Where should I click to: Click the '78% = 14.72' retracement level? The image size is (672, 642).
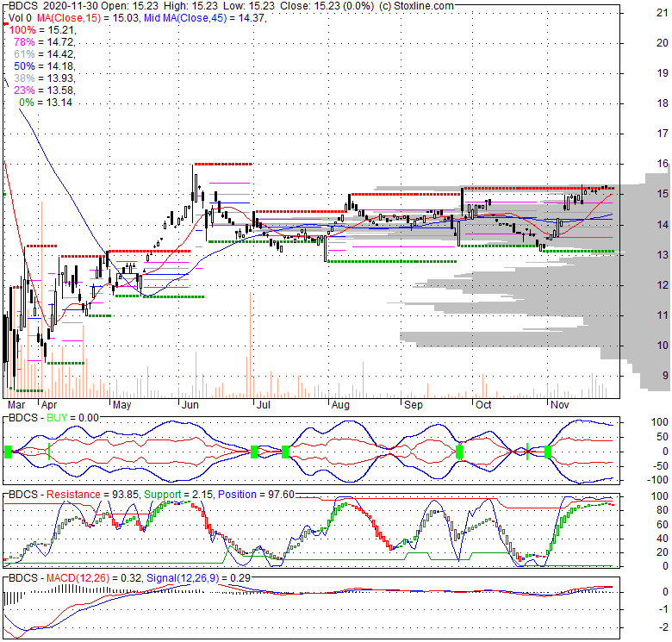45,42
